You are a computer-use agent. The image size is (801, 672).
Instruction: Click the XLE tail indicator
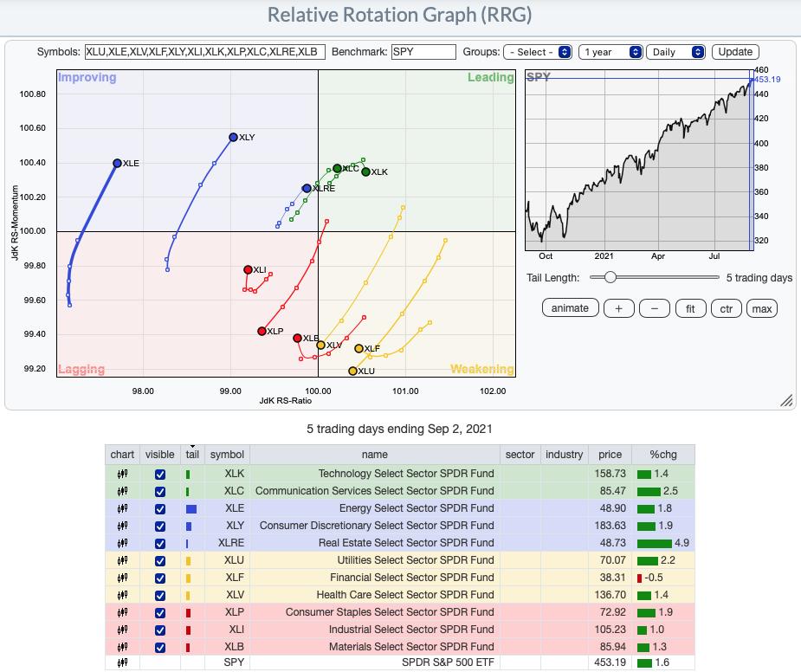click(191, 509)
